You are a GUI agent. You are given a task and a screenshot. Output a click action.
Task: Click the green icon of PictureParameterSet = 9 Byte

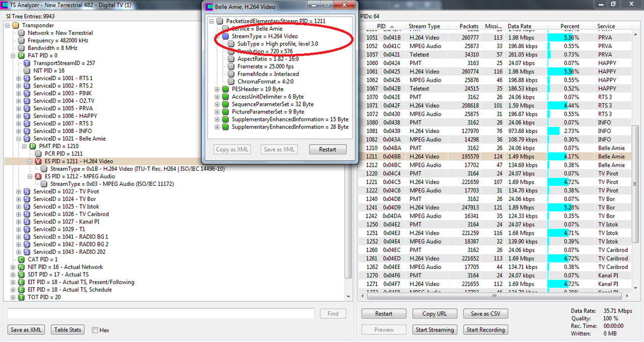point(225,112)
